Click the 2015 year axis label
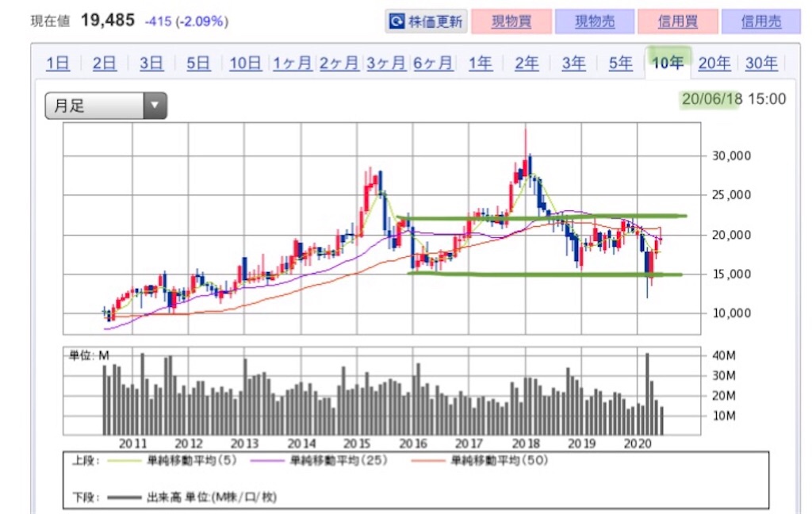 pyautogui.click(x=357, y=444)
